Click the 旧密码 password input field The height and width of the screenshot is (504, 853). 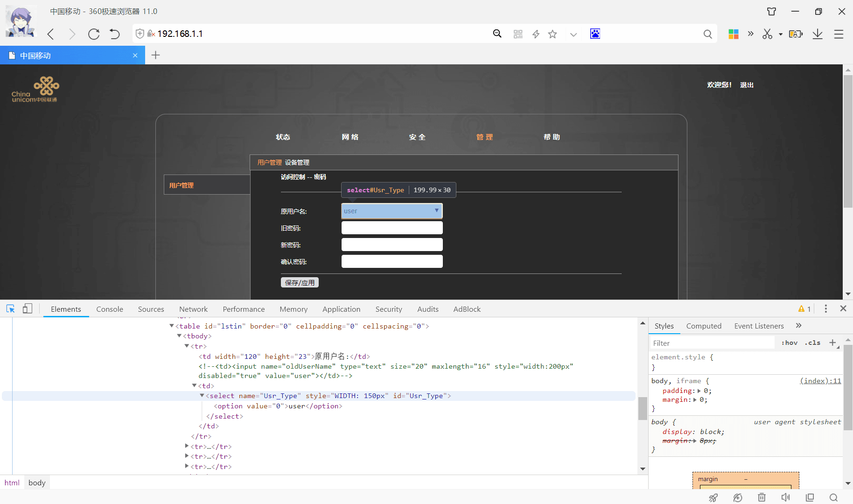click(392, 228)
